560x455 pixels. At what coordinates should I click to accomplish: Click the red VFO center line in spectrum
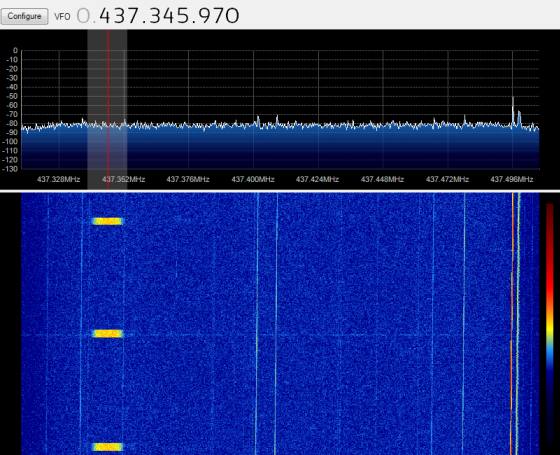click(108, 107)
